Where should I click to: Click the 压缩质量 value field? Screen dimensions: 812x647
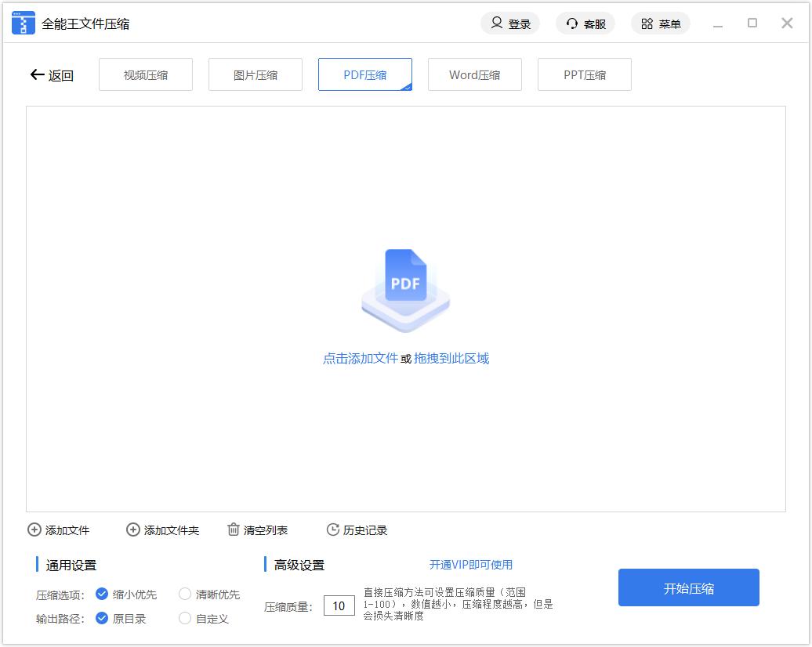pos(339,605)
